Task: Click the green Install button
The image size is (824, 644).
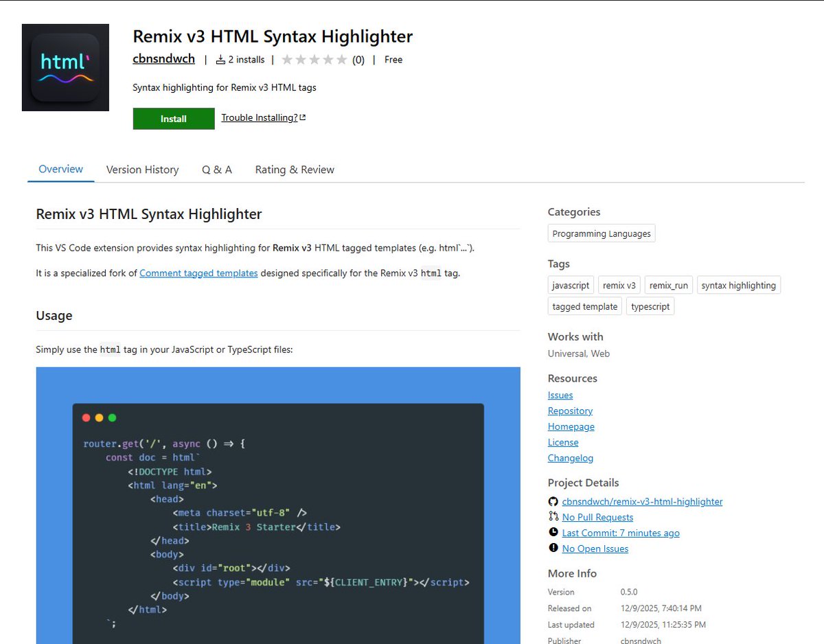Action: (174, 119)
